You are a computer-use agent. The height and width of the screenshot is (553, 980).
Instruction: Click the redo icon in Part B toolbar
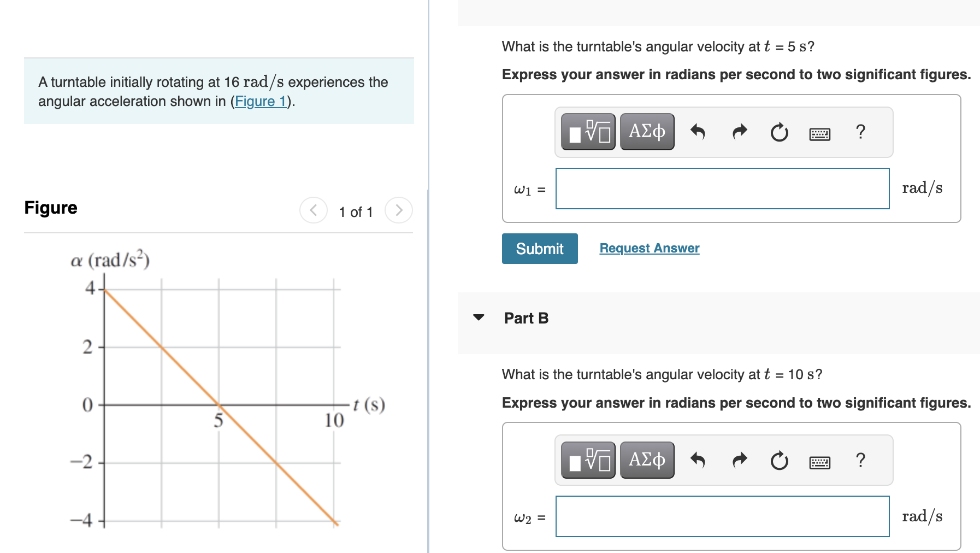click(x=739, y=460)
